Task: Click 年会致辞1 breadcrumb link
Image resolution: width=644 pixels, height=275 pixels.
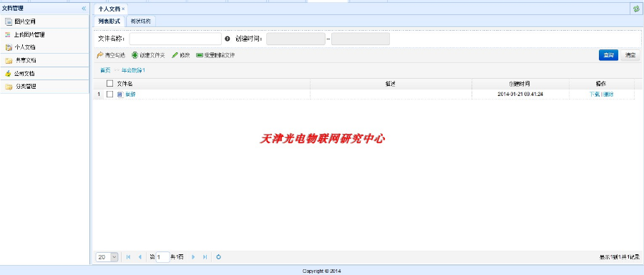Action: tap(133, 70)
